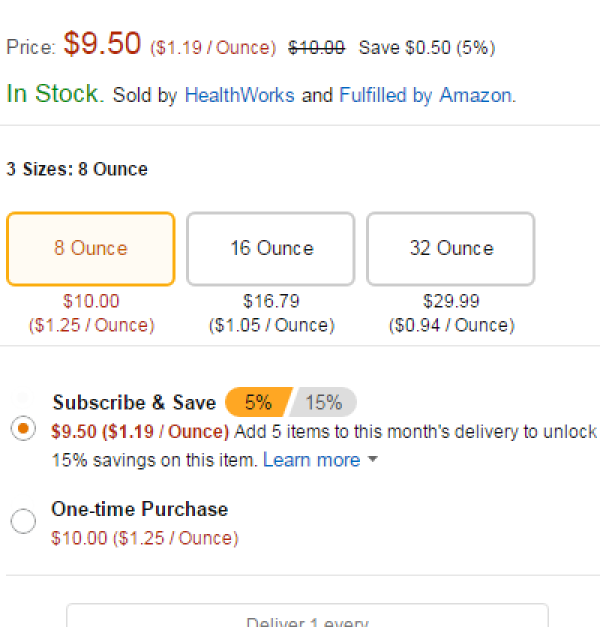This screenshot has width=600, height=627.
Task: Choose the 16 Ounce size button
Action: [271, 249]
